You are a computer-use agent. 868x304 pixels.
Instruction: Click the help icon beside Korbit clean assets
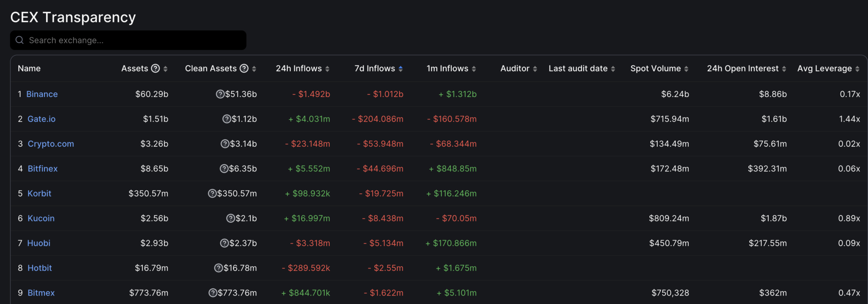point(212,194)
